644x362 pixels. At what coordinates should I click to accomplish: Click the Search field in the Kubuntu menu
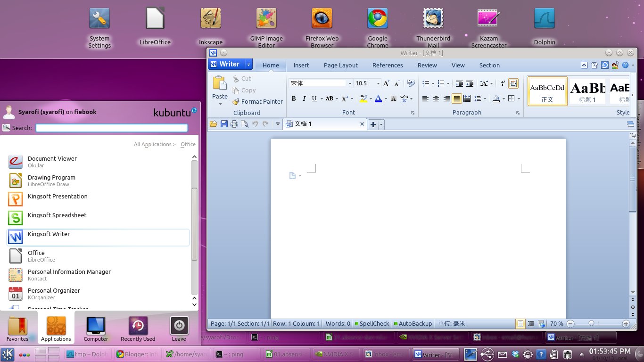point(112,127)
